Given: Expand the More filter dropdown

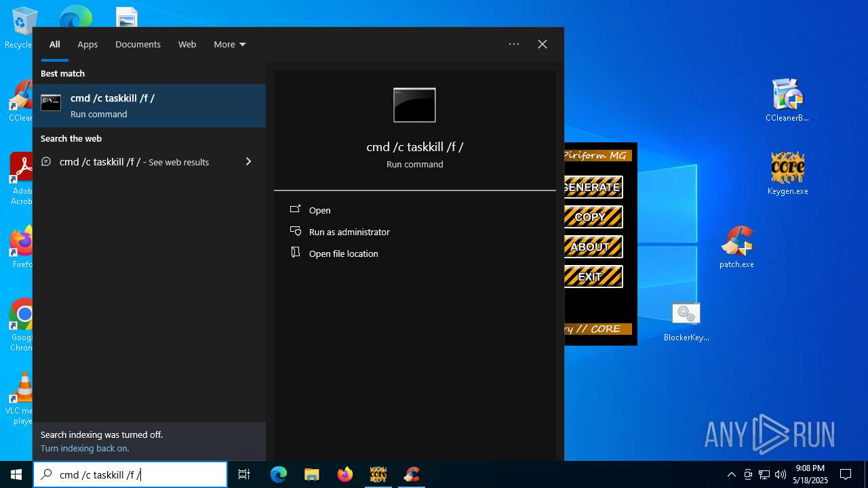Looking at the screenshot, I should pyautogui.click(x=230, y=44).
